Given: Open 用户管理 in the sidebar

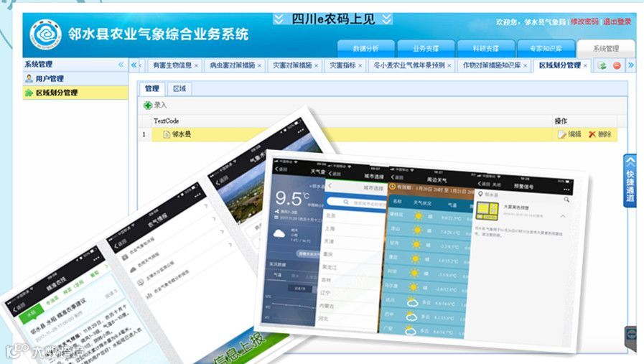Looking at the screenshot, I should click(x=50, y=78).
